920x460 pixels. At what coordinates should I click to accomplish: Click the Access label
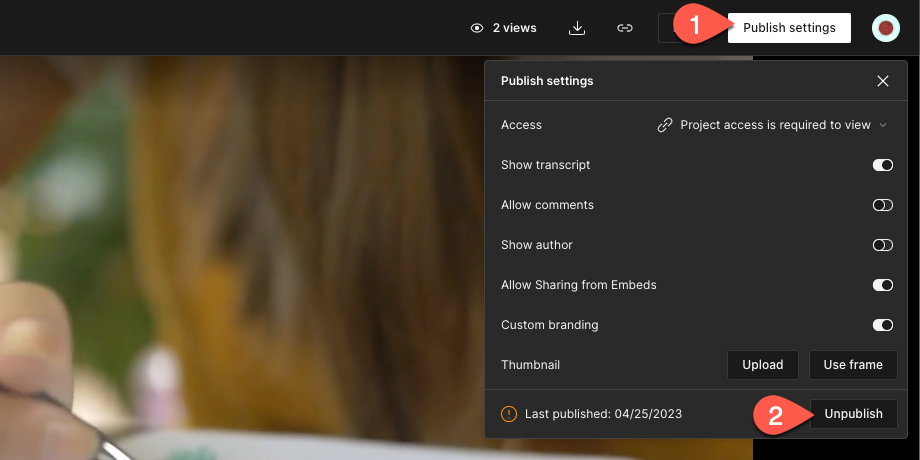click(521, 125)
